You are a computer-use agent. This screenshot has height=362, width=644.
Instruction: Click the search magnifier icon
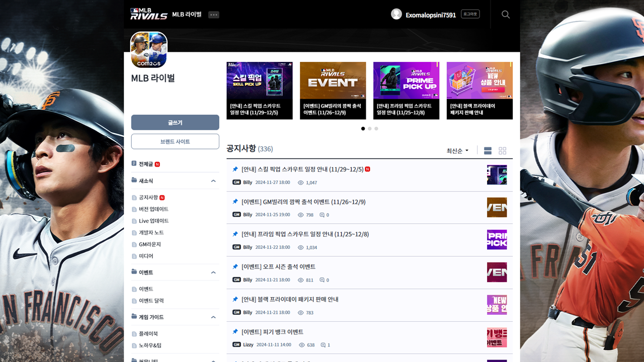(506, 15)
